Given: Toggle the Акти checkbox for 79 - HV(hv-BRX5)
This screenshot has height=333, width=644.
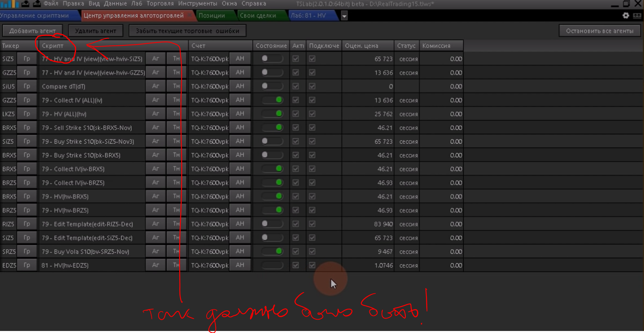Looking at the screenshot, I should pyautogui.click(x=296, y=196).
